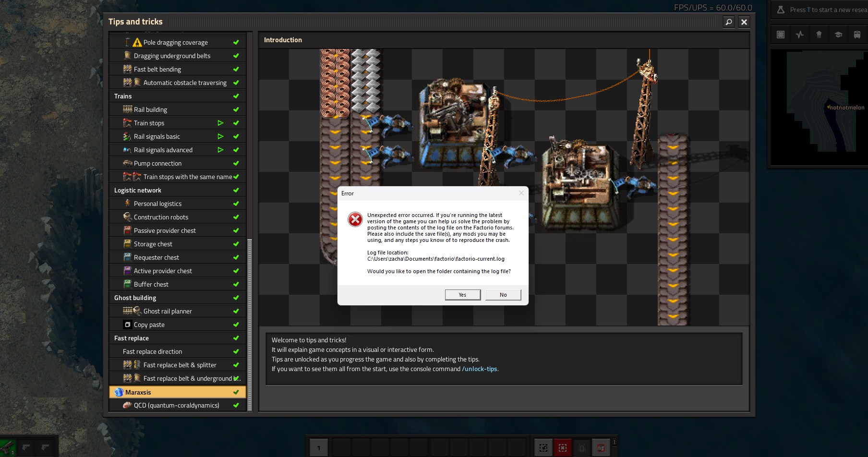
Task: Open the Copy paste tip
Action: [x=178, y=325]
